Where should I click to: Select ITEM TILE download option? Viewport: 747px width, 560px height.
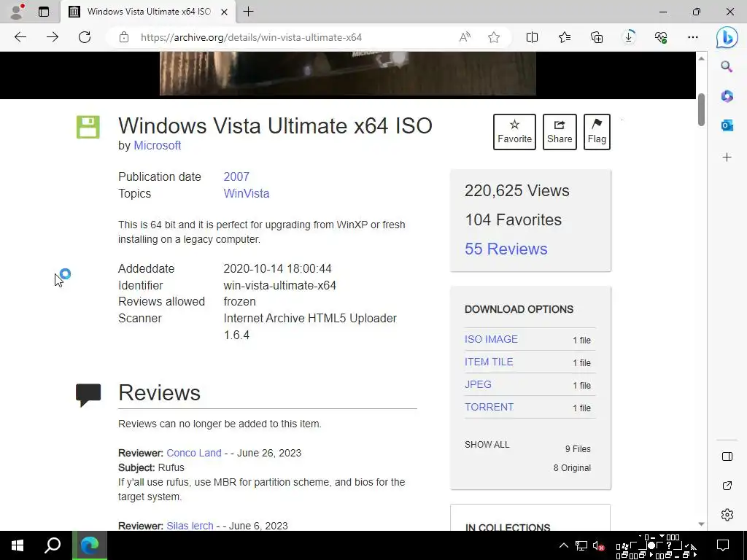[x=489, y=362]
